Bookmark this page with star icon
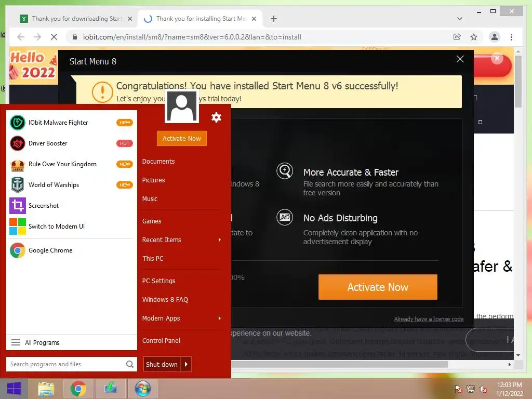The width and height of the screenshot is (532, 399). pyautogui.click(x=474, y=37)
